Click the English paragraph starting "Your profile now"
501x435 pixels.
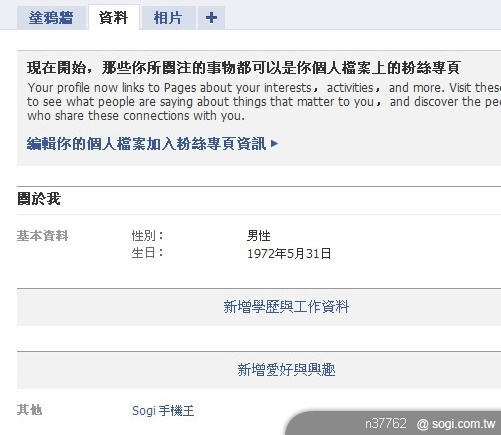pyautogui.click(x=264, y=102)
